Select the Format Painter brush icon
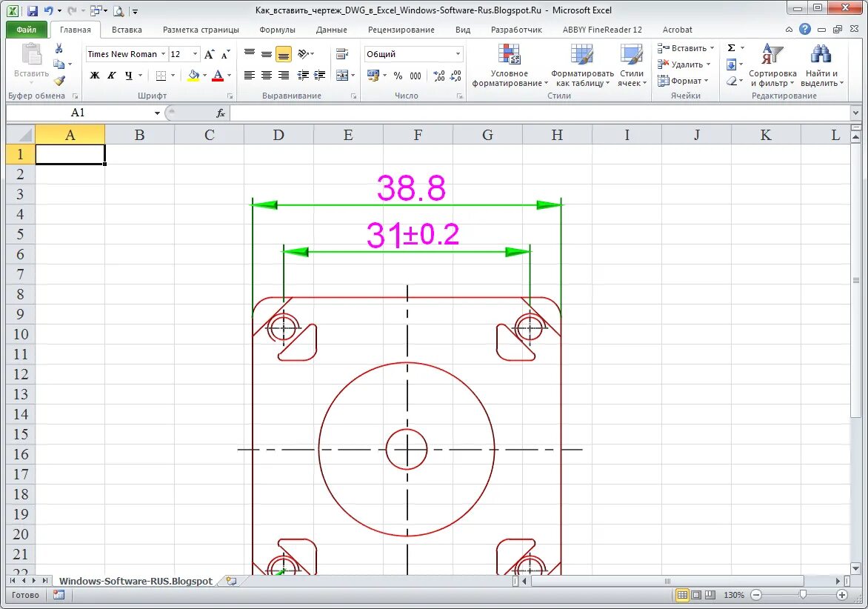This screenshot has height=609, width=868. tap(59, 80)
